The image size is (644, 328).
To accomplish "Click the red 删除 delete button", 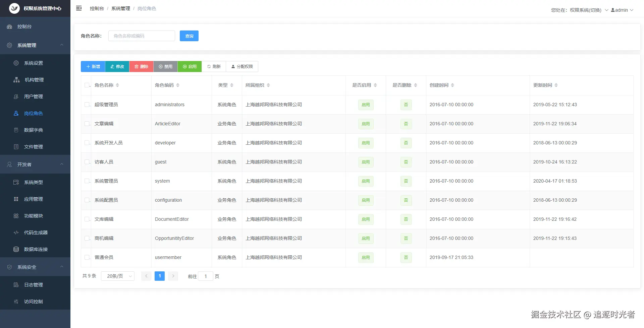I will (x=141, y=67).
